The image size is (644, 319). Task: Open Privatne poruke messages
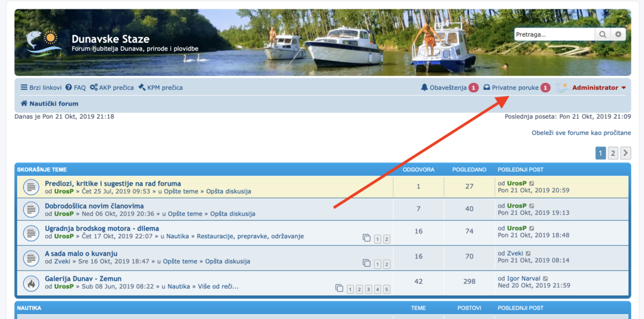[x=517, y=87]
